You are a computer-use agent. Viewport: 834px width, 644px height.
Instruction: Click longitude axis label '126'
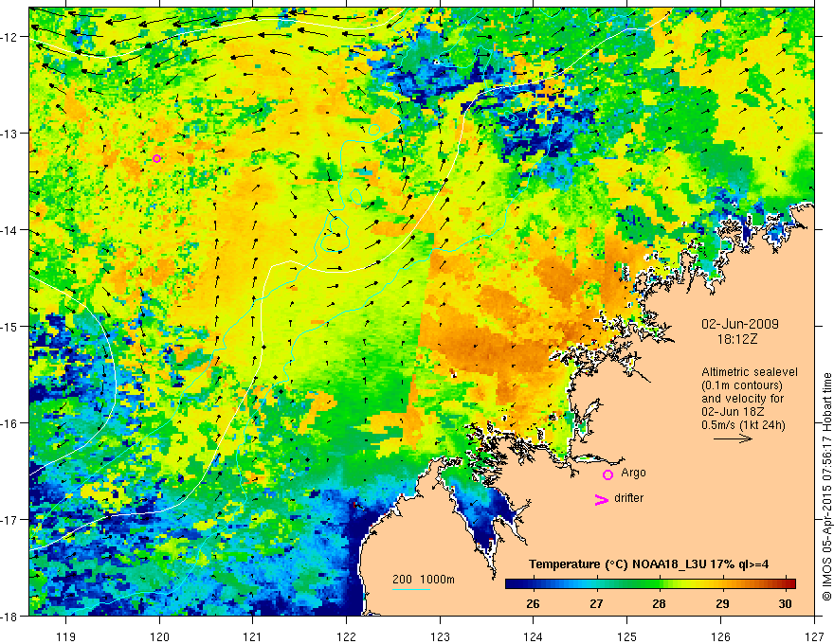tap(720, 636)
